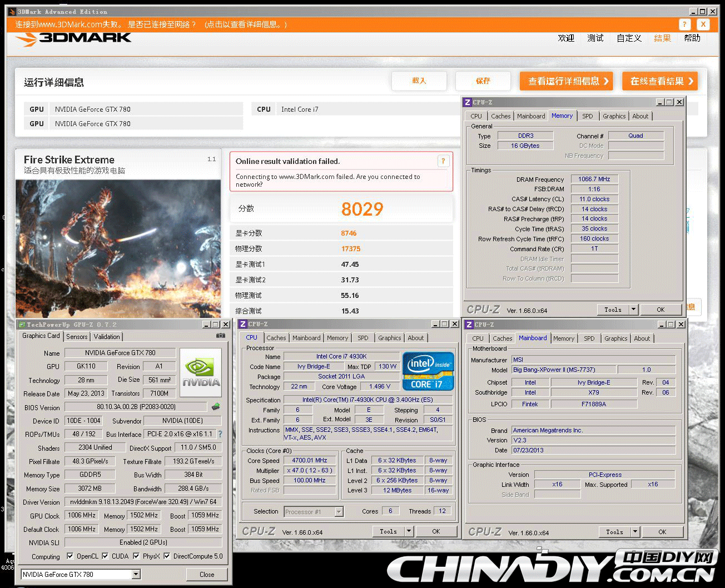Switch to Validation tab in GPU-Z

click(x=107, y=337)
